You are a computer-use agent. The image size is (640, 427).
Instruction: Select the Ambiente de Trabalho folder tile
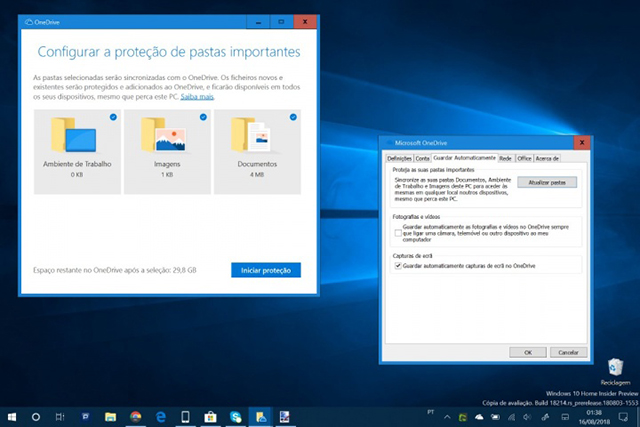point(77,152)
